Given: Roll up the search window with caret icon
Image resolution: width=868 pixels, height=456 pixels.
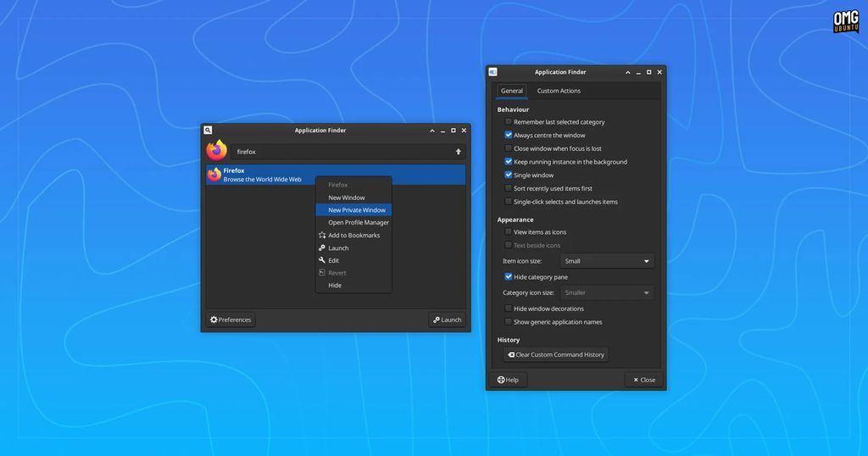Looking at the screenshot, I should coord(432,131).
